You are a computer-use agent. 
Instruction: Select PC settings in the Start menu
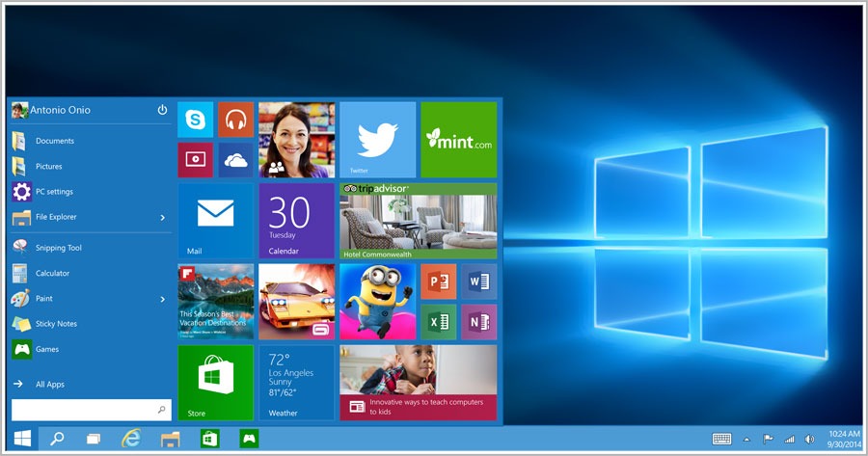click(54, 192)
